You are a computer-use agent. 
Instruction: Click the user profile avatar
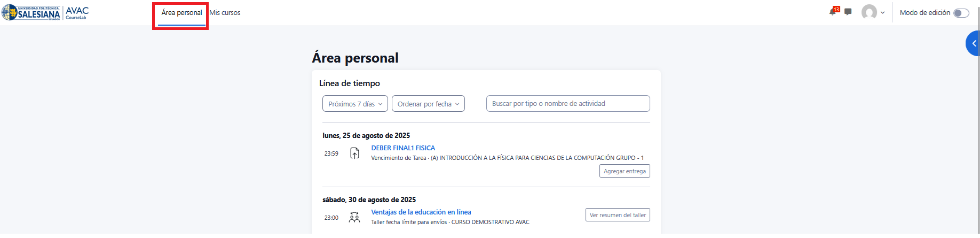click(869, 12)
